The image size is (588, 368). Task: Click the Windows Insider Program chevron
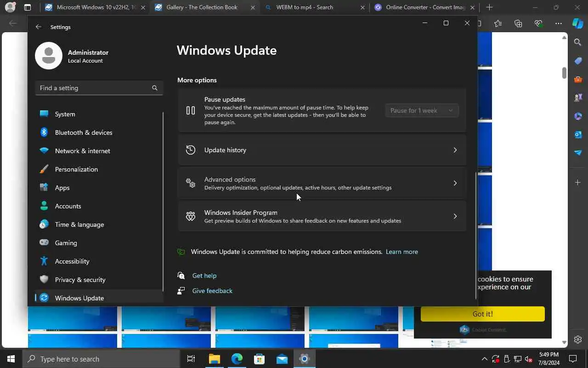click(455, 216)
